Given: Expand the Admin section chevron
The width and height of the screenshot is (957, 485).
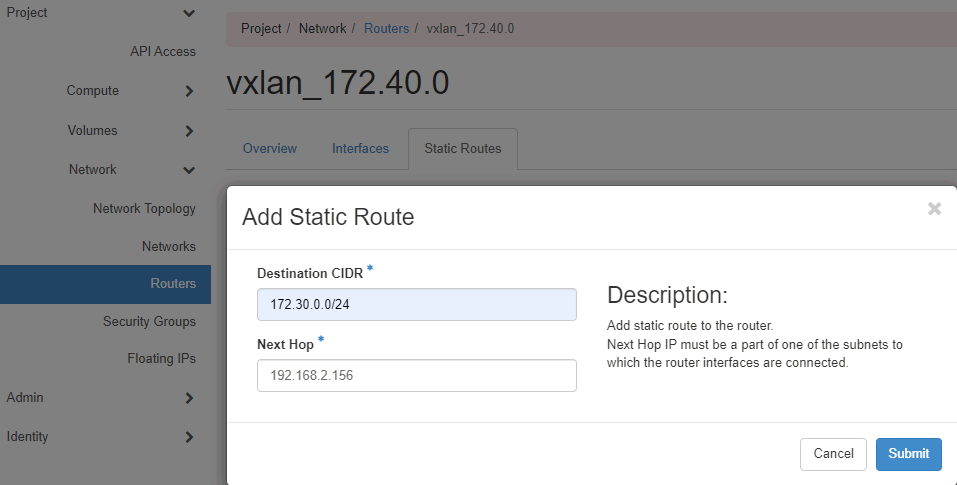Looking at the screenshot, I should [x=189, y=398].
